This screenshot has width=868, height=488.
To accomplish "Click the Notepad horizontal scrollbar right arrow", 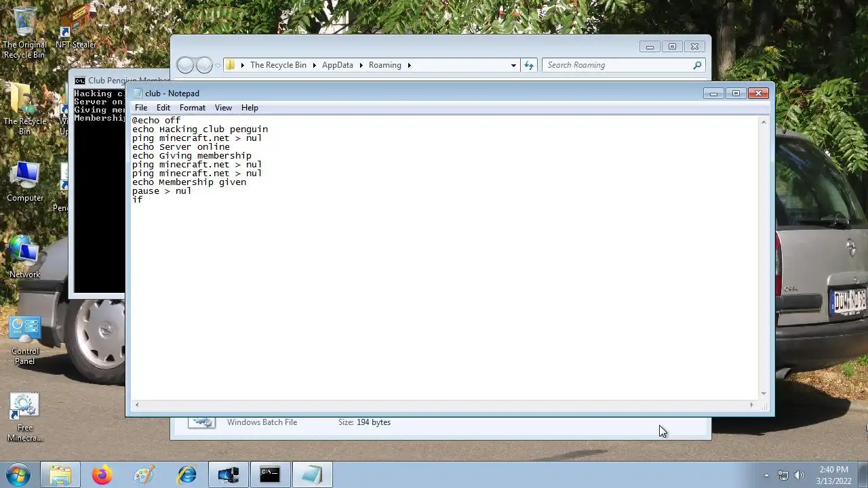I will click(751, 405).
